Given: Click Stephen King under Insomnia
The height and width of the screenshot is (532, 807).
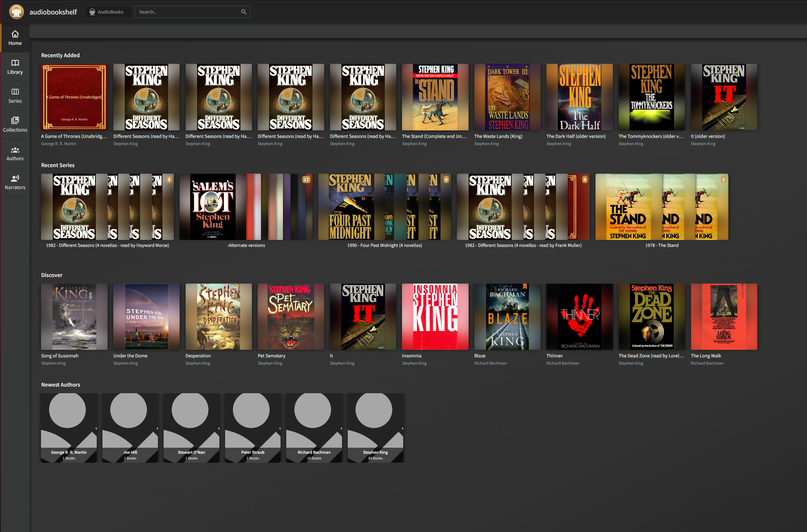Looking at the screenshot, I should tap(414, 363).
